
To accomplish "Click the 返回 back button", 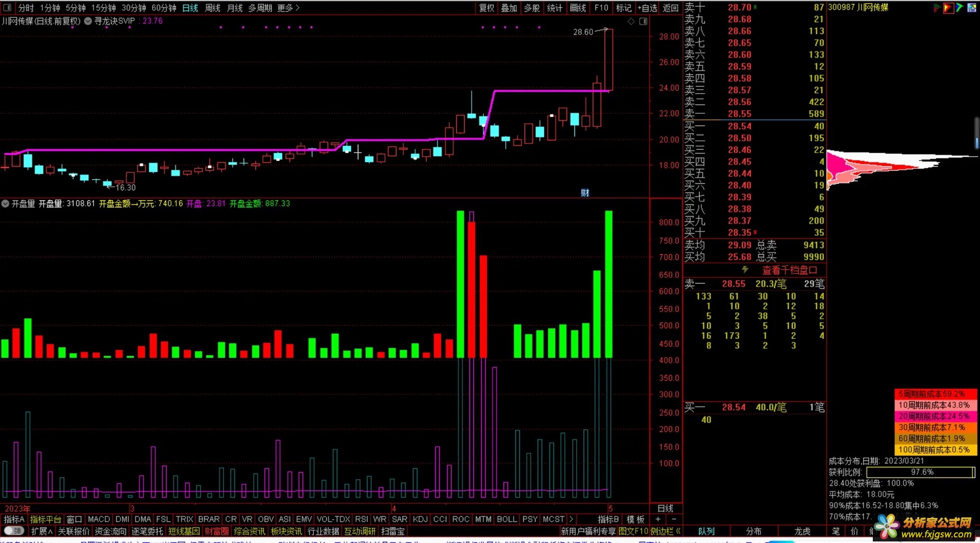I will coord(671,8).
